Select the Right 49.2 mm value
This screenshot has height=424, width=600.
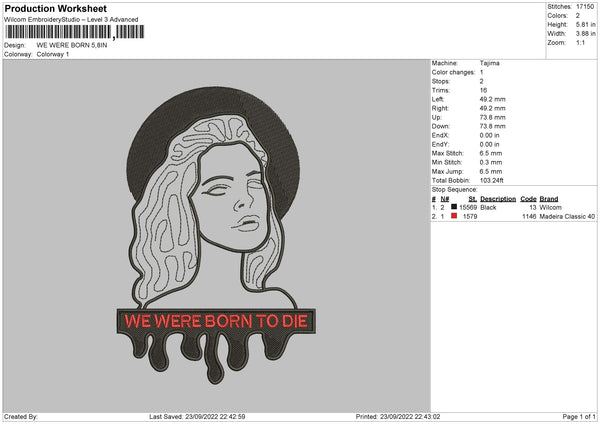click(x=492, y=108)
